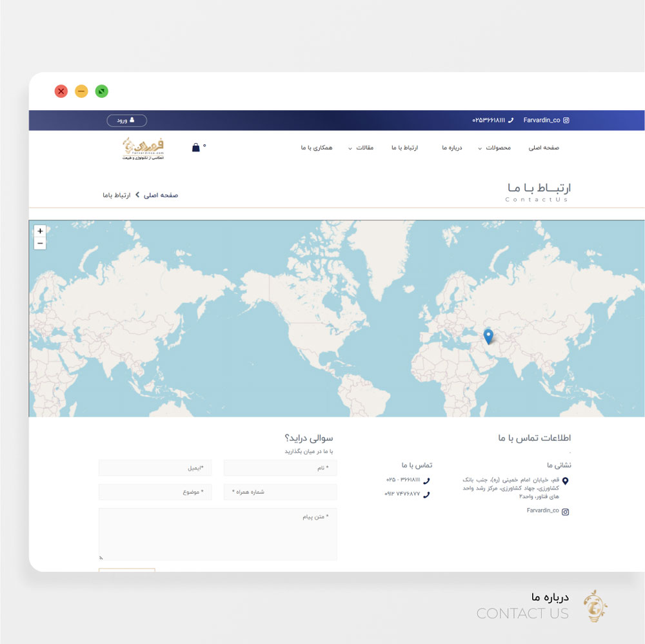Click the address location pin icon
This screenshot has height=644, width=645.
coord(566,481)
